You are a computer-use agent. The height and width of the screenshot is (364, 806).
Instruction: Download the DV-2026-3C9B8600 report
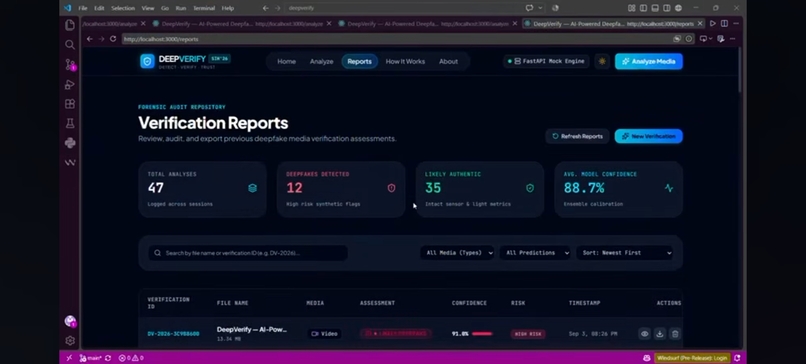coord(660,334)
